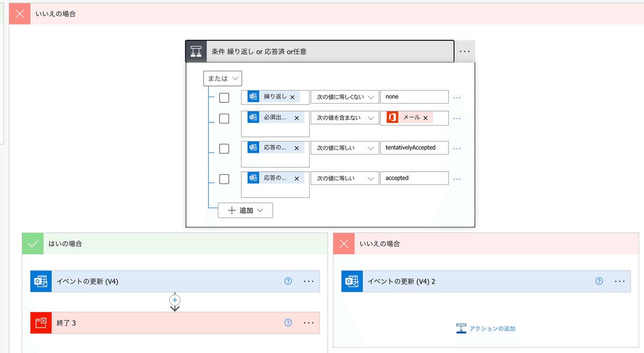Viewport: 644px width, 353px height.
Task: Click the Outlook icon on 必須出… token
Action: (253, 117)
